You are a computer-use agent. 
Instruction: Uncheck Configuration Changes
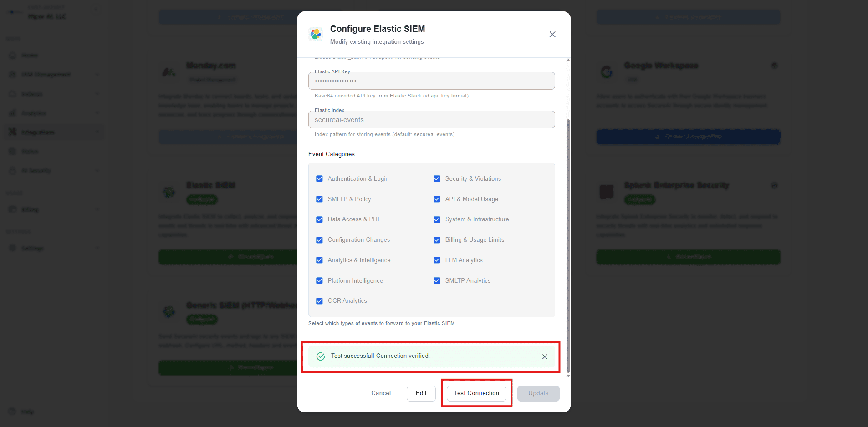(319, 240)
